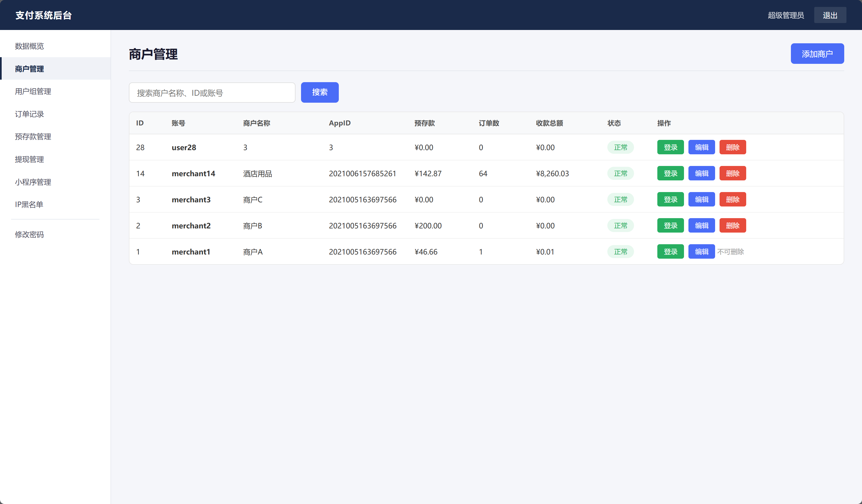Click the 状态 column header
Viewport: 862px width, 504px height.
614,123
